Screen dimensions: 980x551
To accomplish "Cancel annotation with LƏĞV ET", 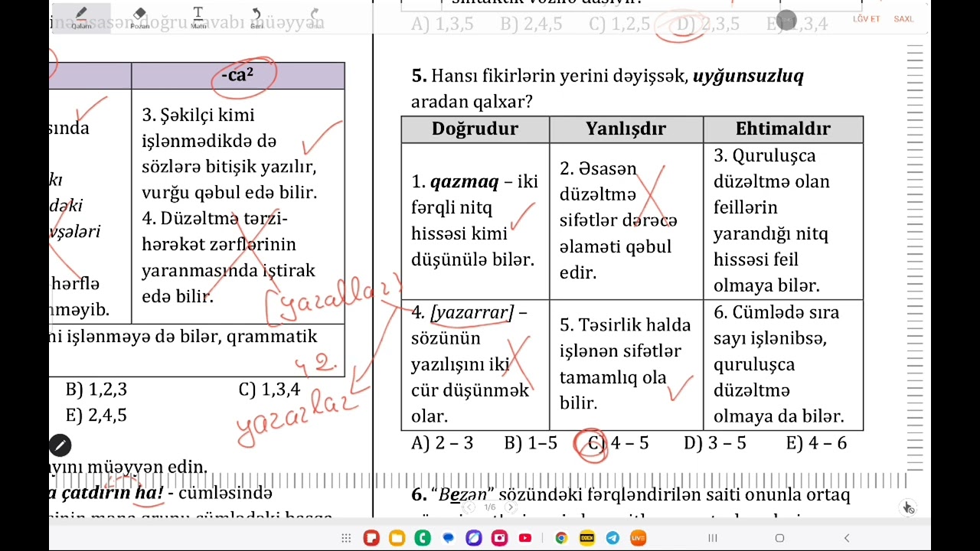I will (x=866, y=18).
